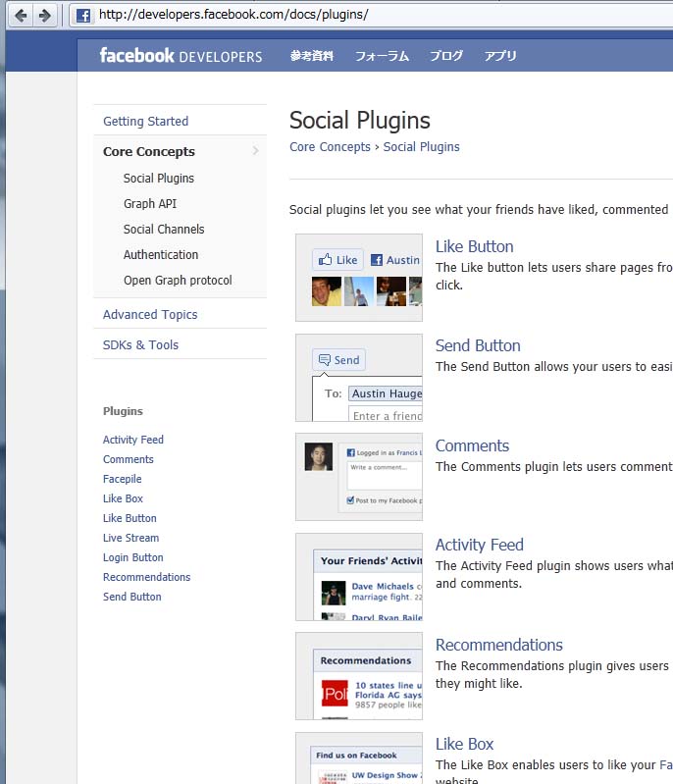Open SDKs & Tools section
Viewport: 673px width, 784px height.
pos(140,345)
